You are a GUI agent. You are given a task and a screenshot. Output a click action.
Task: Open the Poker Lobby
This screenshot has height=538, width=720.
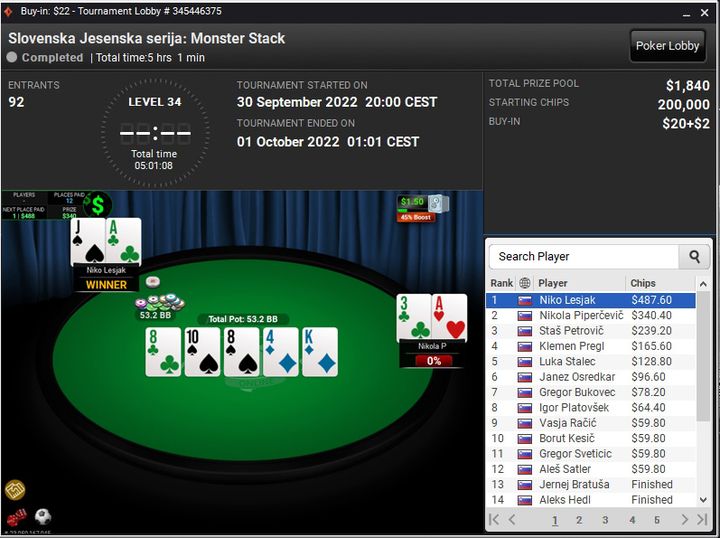(x=667, y=46)
